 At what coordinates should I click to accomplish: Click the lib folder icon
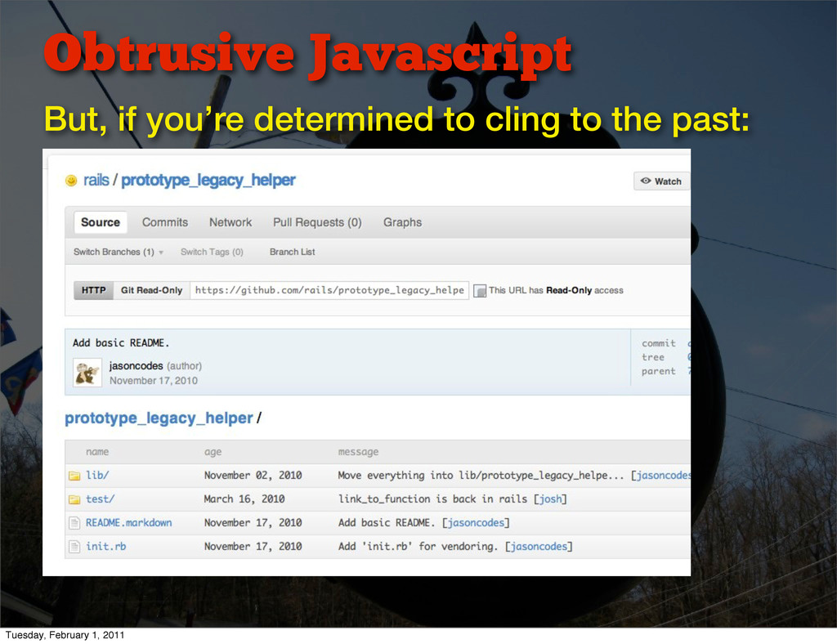(74, 476)
